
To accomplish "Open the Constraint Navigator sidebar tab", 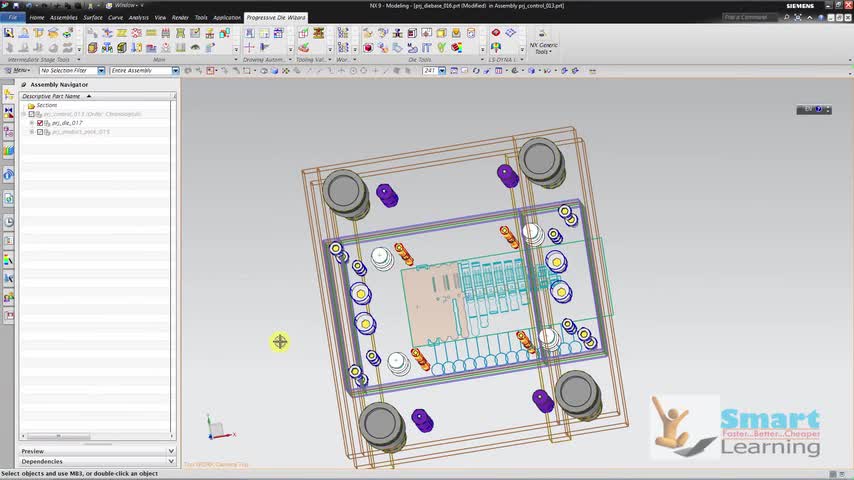I will tap(9, 113).
